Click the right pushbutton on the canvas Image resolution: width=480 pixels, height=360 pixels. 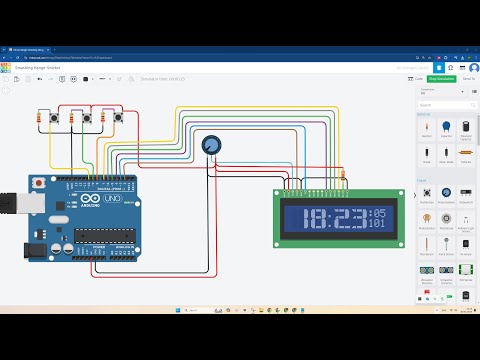118,117
